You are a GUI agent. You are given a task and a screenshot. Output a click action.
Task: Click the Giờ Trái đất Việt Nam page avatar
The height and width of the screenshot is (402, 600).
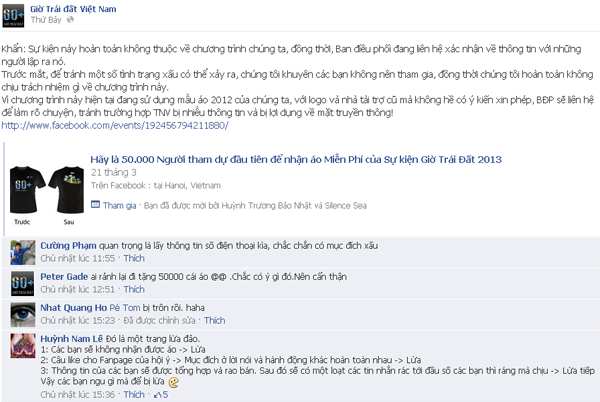click(13, 15)
